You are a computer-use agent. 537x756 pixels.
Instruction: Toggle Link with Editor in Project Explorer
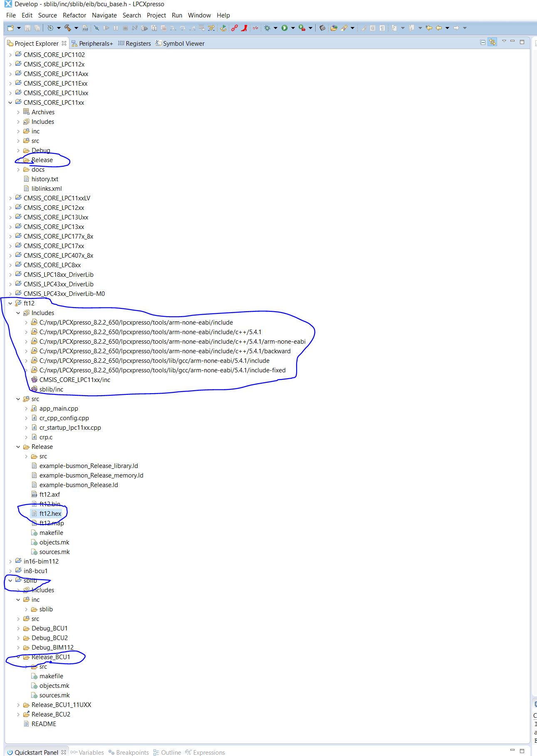click(x=492, y=42)
